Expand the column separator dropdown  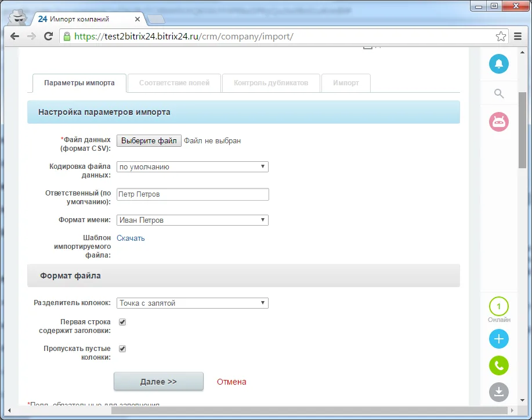192,303
